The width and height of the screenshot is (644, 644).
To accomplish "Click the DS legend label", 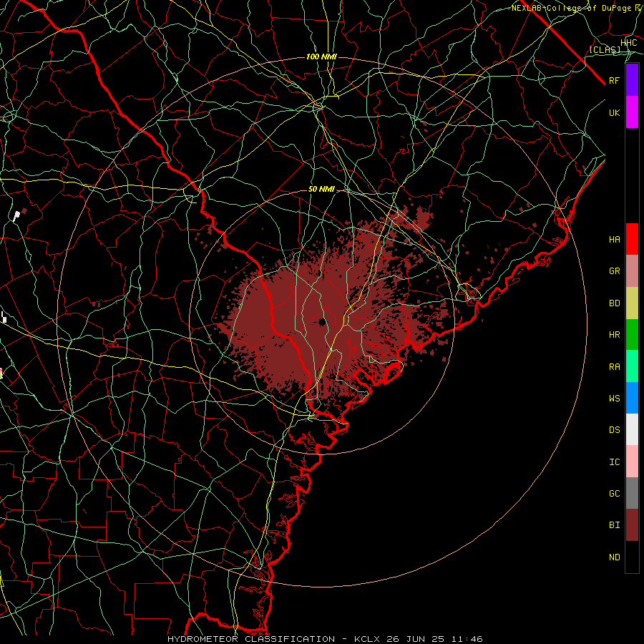I will pos(614,430).
